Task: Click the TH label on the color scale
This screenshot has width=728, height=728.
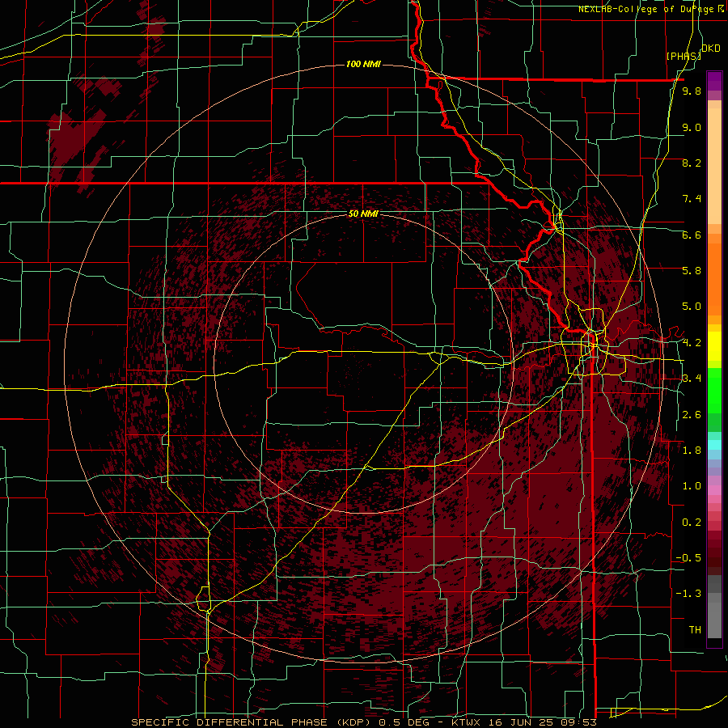Action: (x=695, y=630)
